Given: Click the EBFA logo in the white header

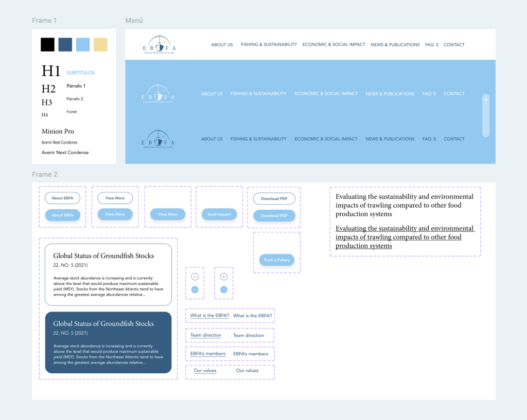Looking at the screenshot, I should tap(159, 45).
